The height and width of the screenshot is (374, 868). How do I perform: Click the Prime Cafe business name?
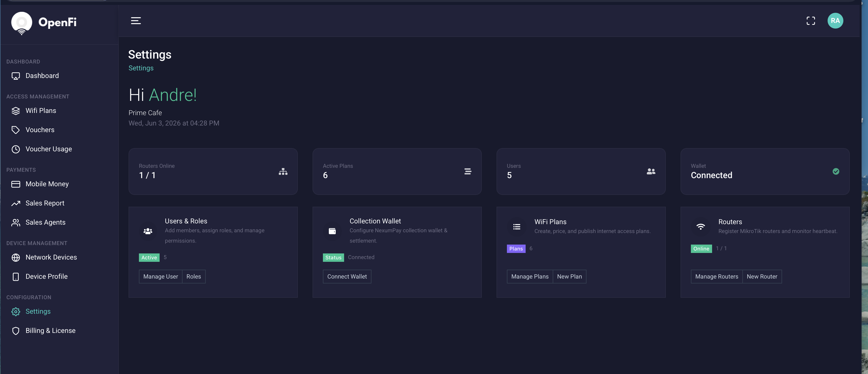click(x=145, y=113)
